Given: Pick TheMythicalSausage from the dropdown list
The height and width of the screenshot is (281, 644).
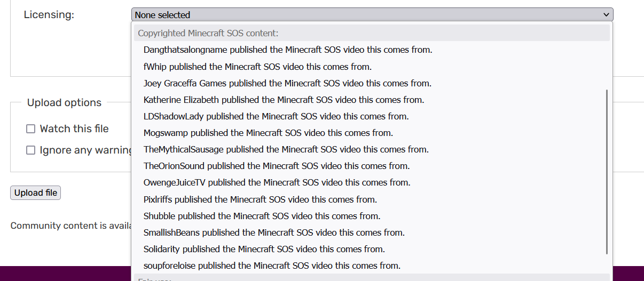Looking at the screenshot, I should point(286,149).
